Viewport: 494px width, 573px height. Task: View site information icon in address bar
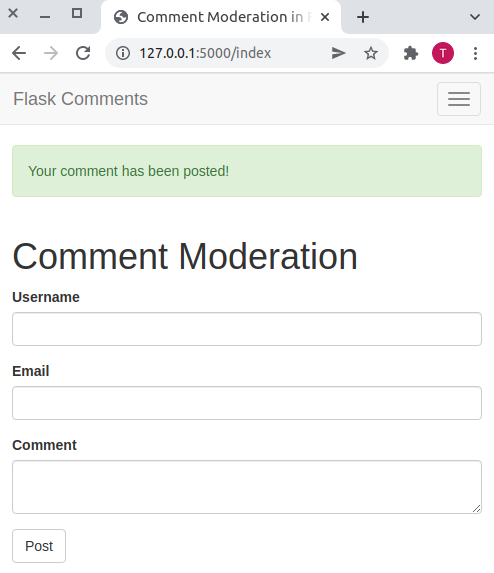tap(123, 53)
